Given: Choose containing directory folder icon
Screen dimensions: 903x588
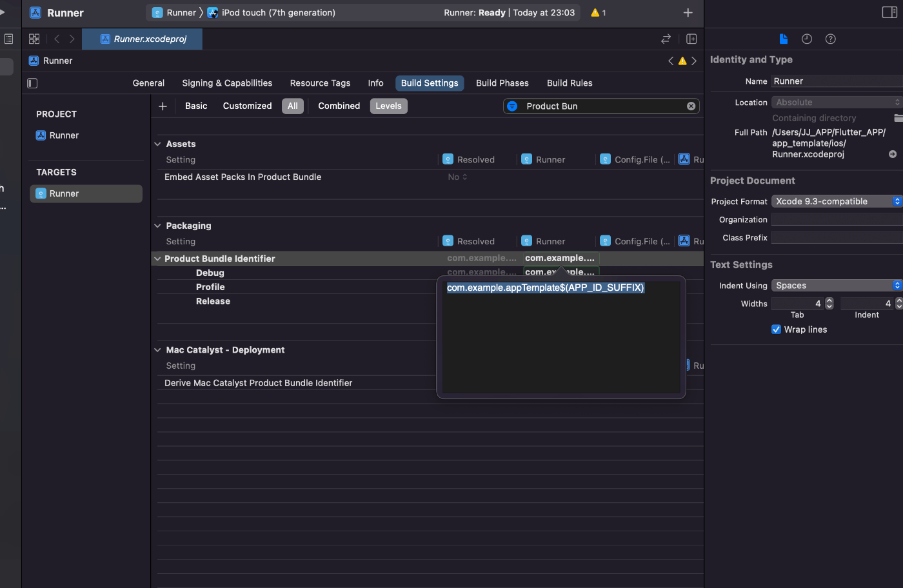Looking at the screenshot, I should click(898, 118).
